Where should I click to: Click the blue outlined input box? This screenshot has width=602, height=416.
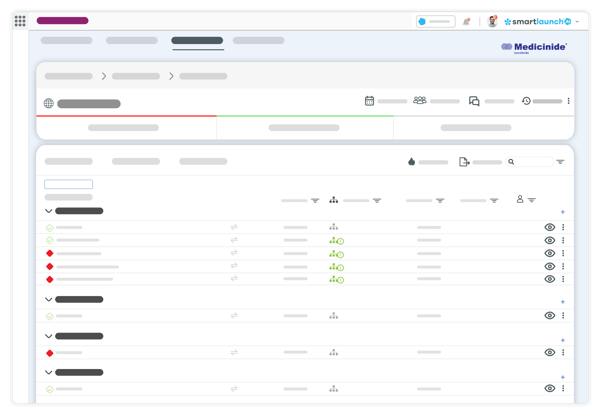click(x=68, y=184)
